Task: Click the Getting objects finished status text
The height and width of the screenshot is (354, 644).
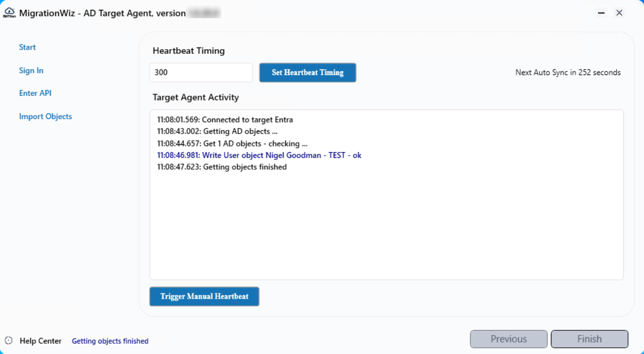Action: click(x=110, y=341)
